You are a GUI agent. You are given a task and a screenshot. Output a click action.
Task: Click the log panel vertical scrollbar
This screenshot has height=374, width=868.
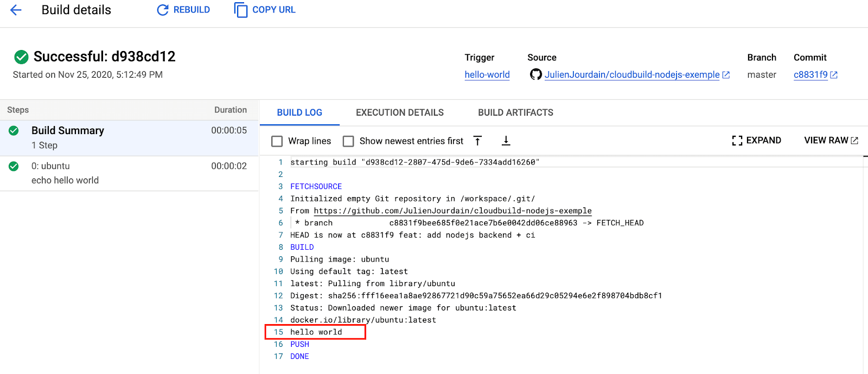coord(865,265)
